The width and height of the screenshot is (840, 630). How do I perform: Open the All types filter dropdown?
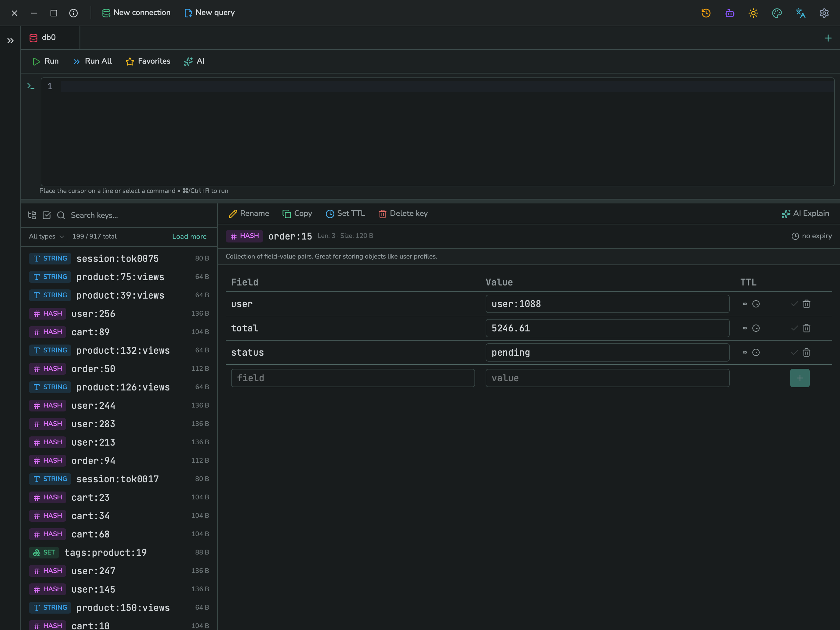tap(46, 236)
